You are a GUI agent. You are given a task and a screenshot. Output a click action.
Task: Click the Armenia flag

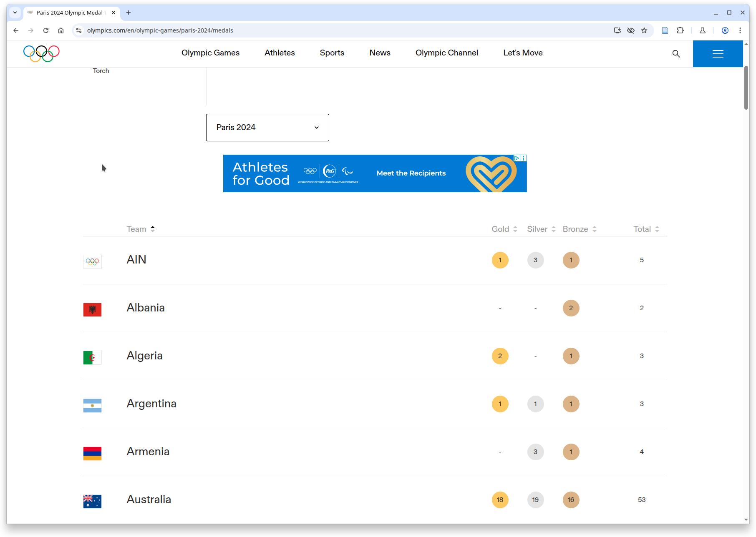(x=92, y=453)
